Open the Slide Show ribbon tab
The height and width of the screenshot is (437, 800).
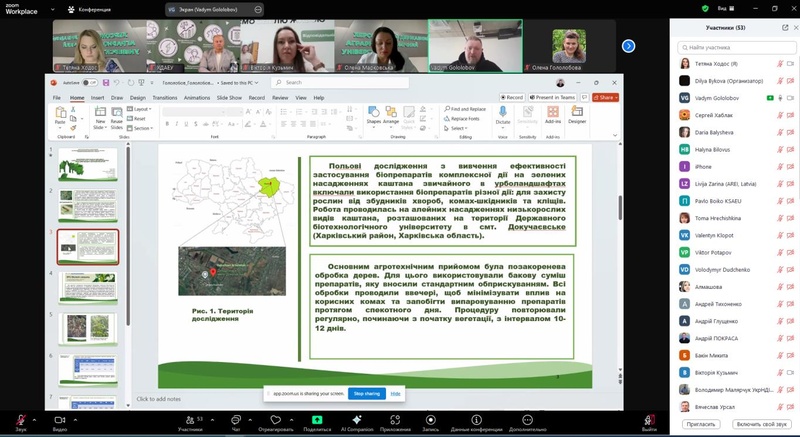click(x=229, y=98)
